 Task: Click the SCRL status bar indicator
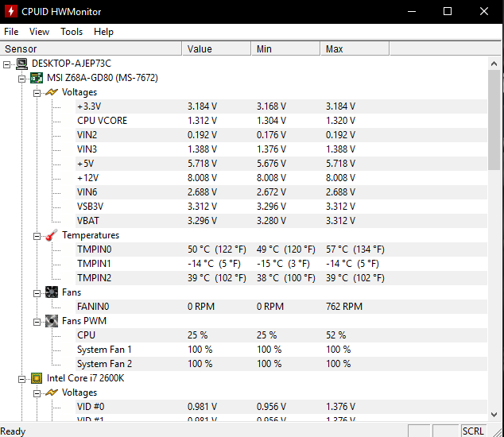click(x=472, y=431)
